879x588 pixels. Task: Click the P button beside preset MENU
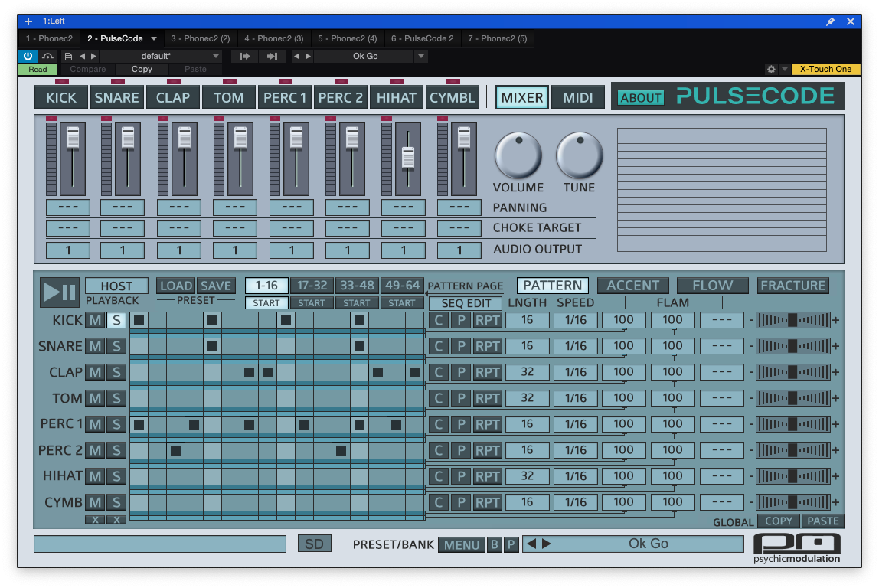coord(511,544)
